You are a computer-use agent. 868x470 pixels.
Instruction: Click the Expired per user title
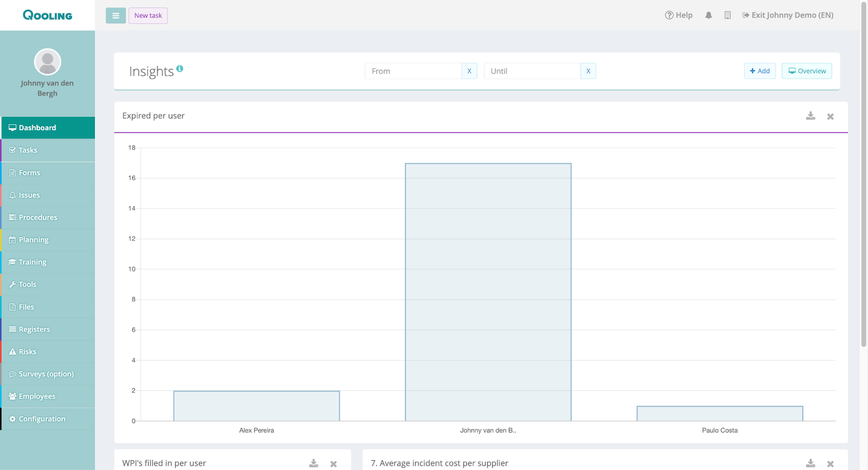154,116
